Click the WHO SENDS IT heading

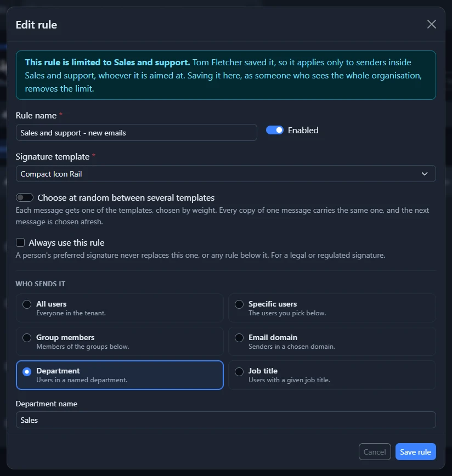pos(41,284)
